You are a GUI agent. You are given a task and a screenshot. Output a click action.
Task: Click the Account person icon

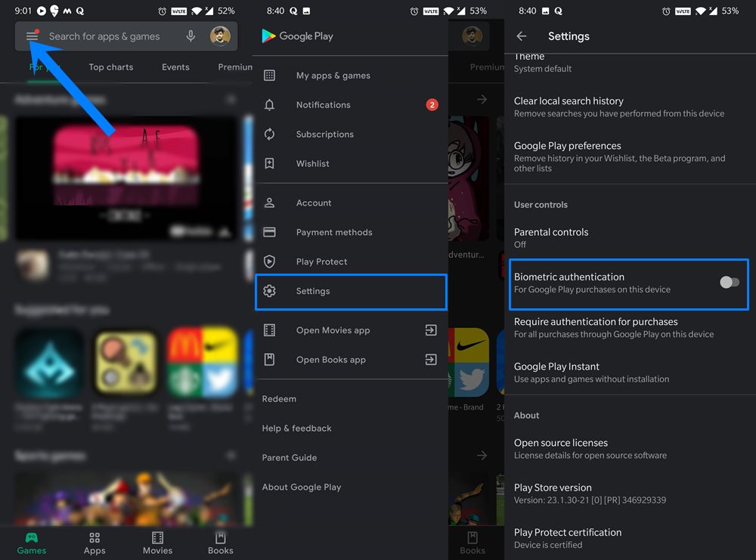(x=270, y=203)
